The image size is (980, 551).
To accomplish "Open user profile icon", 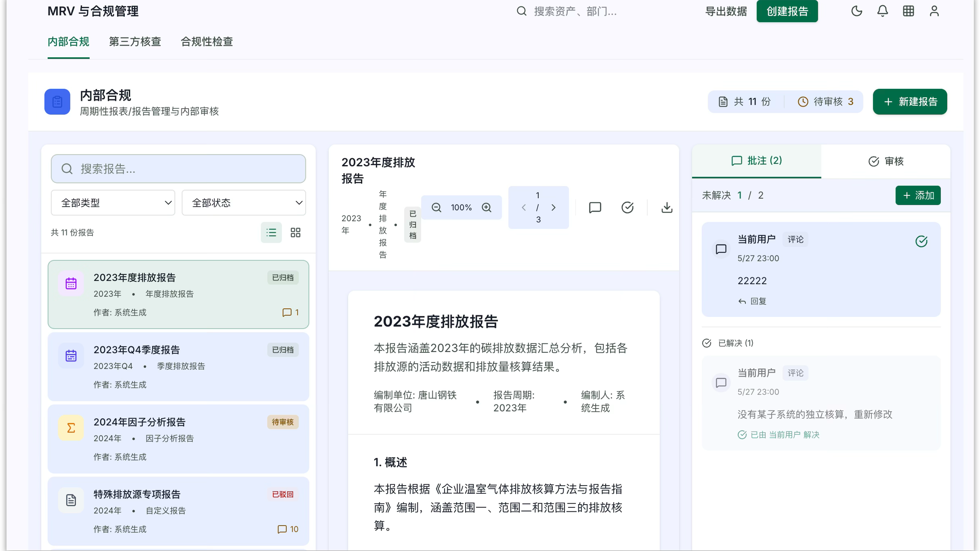I will coord(934,11).
